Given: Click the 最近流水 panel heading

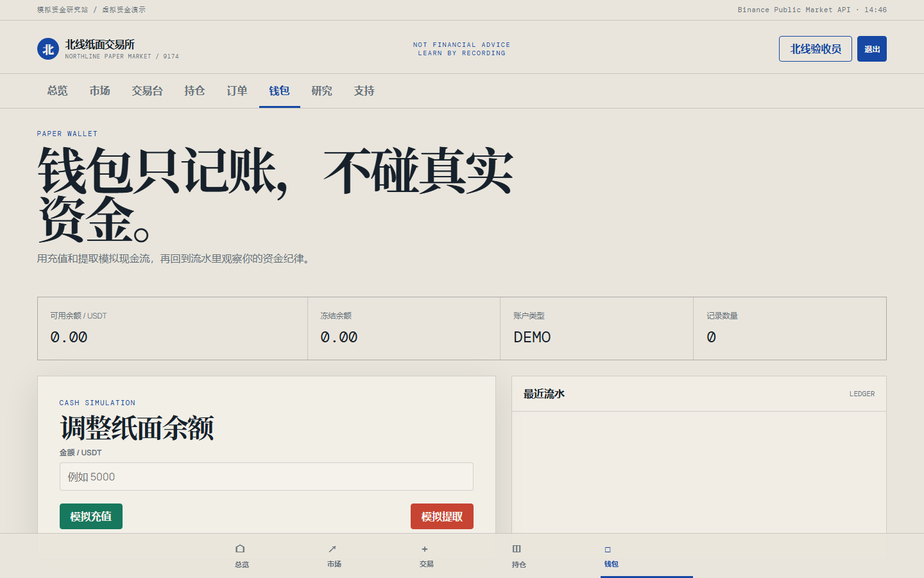Looking at the screenshot, I should pos(544,394).
